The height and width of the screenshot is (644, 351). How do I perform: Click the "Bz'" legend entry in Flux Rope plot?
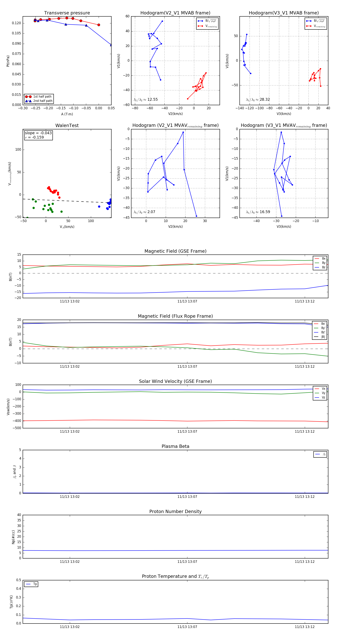[x=320, y=333]
